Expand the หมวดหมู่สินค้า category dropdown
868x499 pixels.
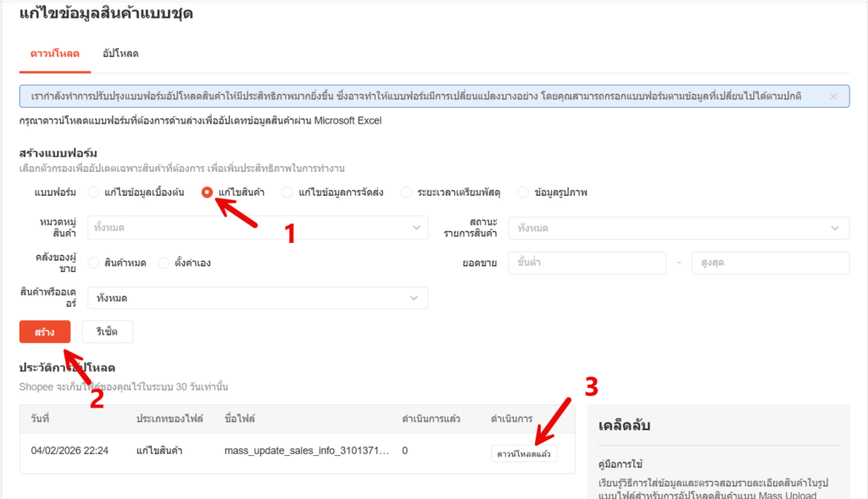257,228
